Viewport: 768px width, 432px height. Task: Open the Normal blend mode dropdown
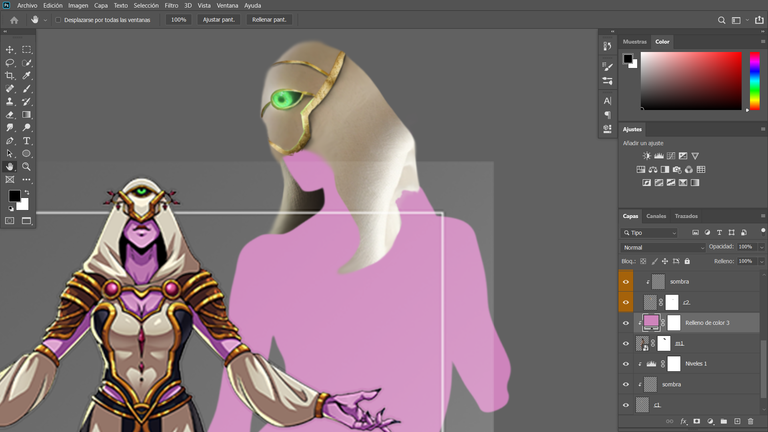tap(663, 247)
